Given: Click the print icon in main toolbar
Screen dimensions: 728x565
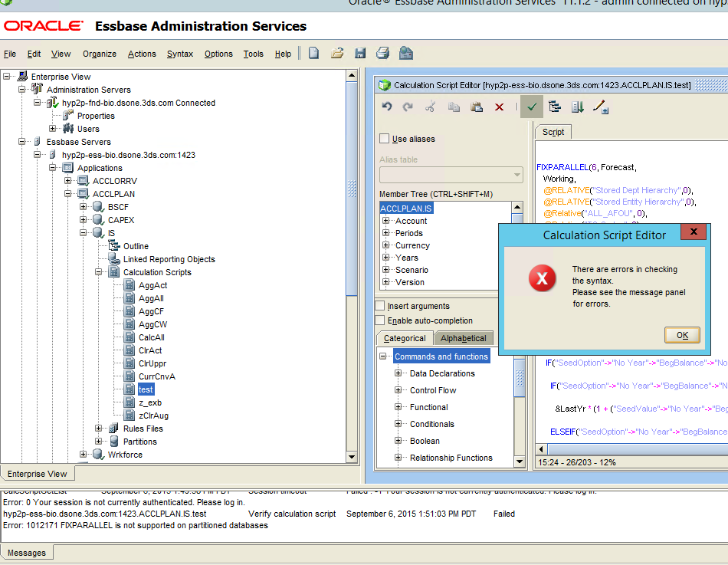Looking at the screenshot, I should [x=382, y=53].
